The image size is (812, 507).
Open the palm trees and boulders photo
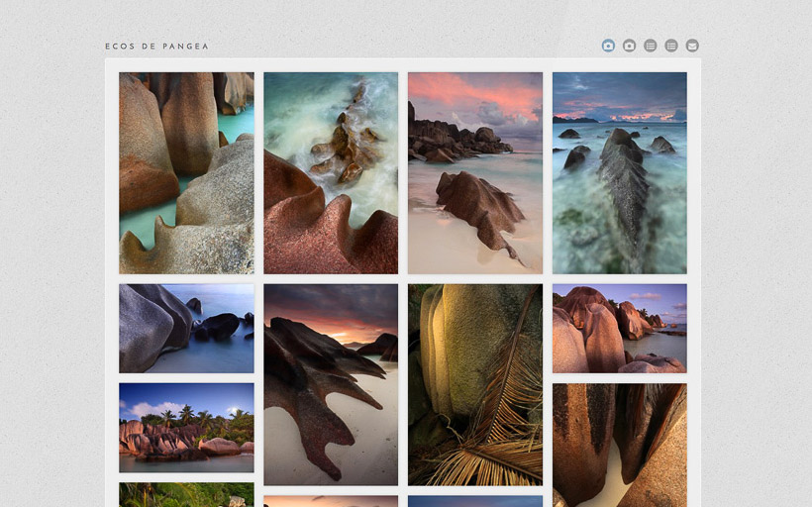(186, 428)
